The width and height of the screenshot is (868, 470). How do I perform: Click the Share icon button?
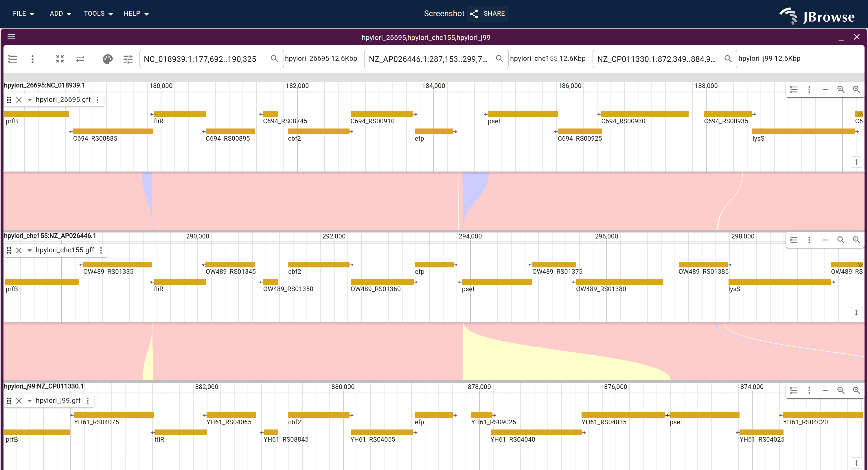point(474,14)
